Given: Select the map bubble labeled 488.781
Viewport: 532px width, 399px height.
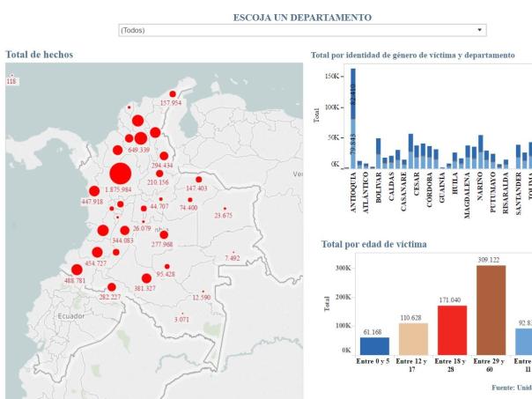Looking at the screenshot, I should pos(77,270).
